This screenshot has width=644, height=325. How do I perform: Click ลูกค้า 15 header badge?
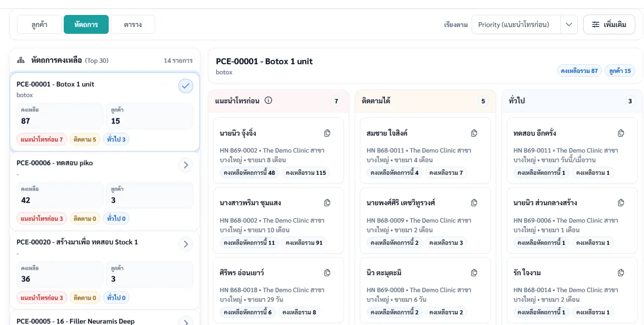click(620, 71)
